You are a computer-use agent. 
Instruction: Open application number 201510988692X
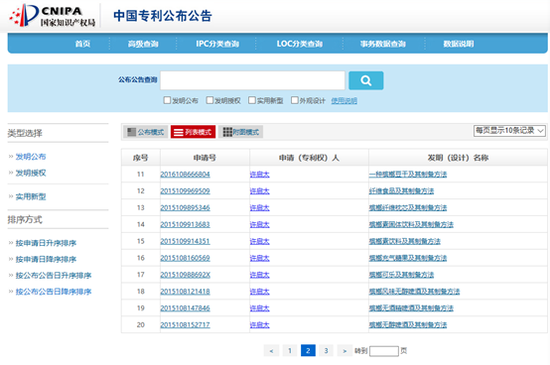click(x=185, y=275)
